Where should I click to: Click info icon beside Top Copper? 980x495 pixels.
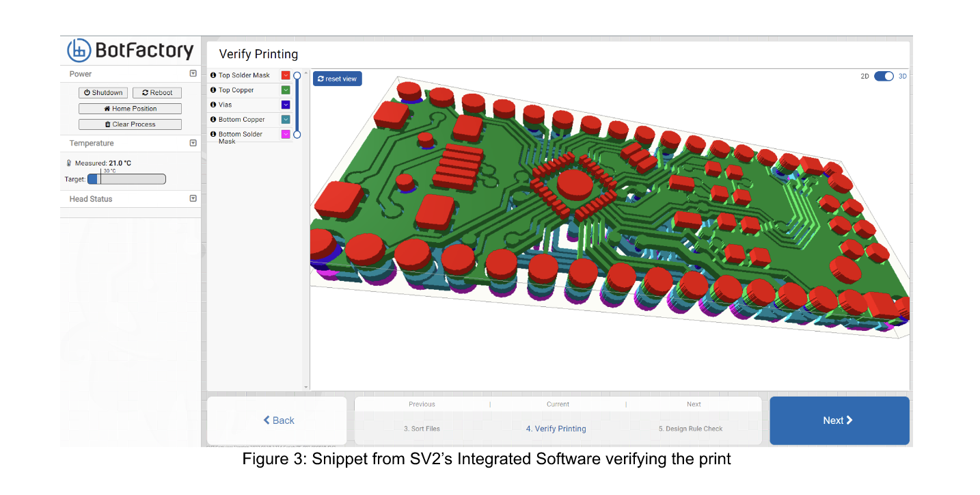pyautogui.click(x=213, y=90)
